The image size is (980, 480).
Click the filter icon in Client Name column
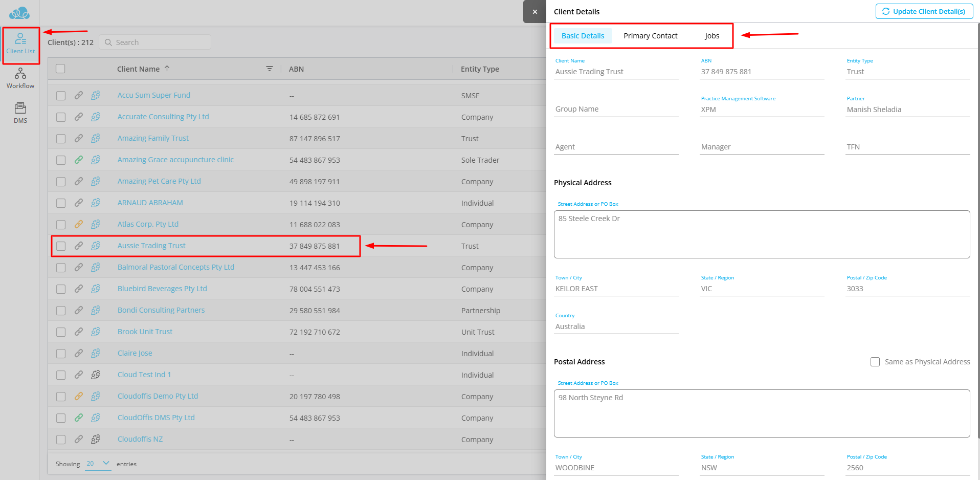pyautogui.click(x=270, y=69)
